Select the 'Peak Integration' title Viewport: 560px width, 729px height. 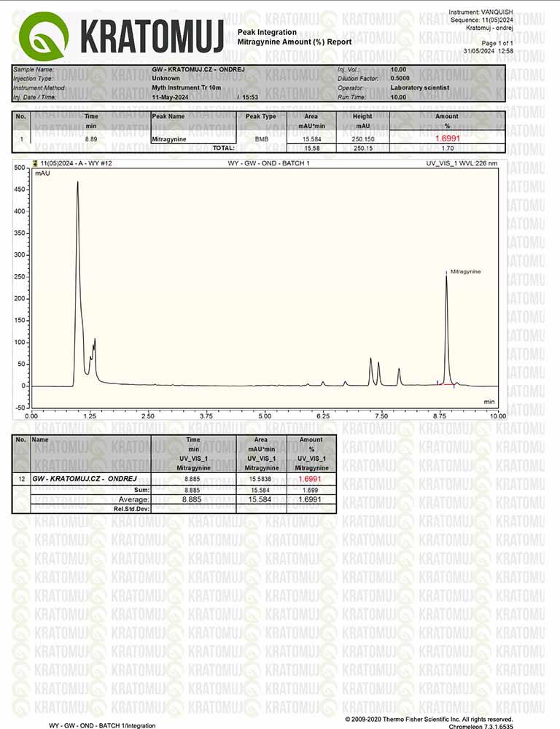[267, 32]
